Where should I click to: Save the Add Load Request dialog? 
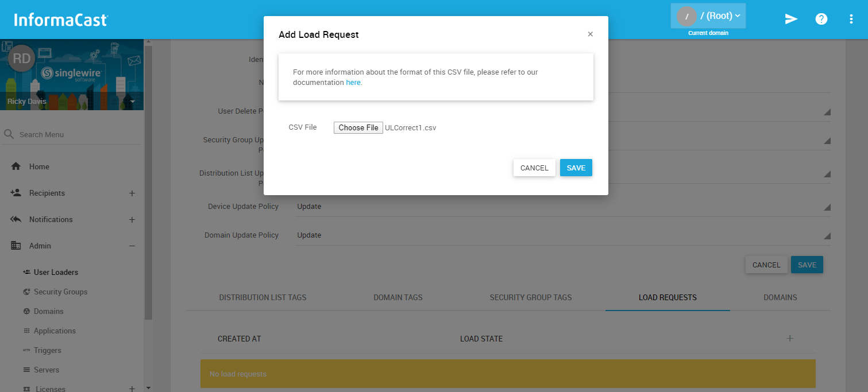(576, 168)
